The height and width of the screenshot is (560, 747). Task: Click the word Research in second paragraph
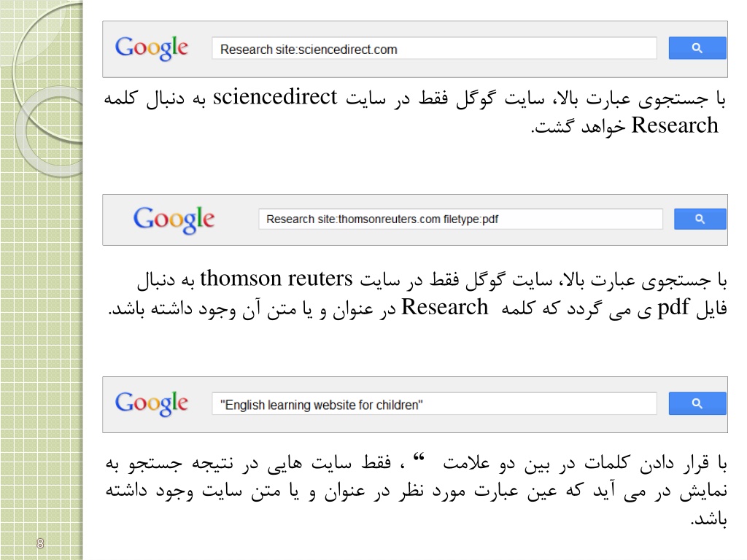pos(444,307)
